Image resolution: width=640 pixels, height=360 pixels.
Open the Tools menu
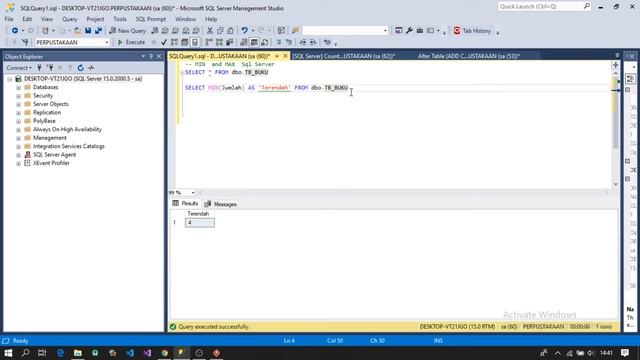click(x=120, y=19)
